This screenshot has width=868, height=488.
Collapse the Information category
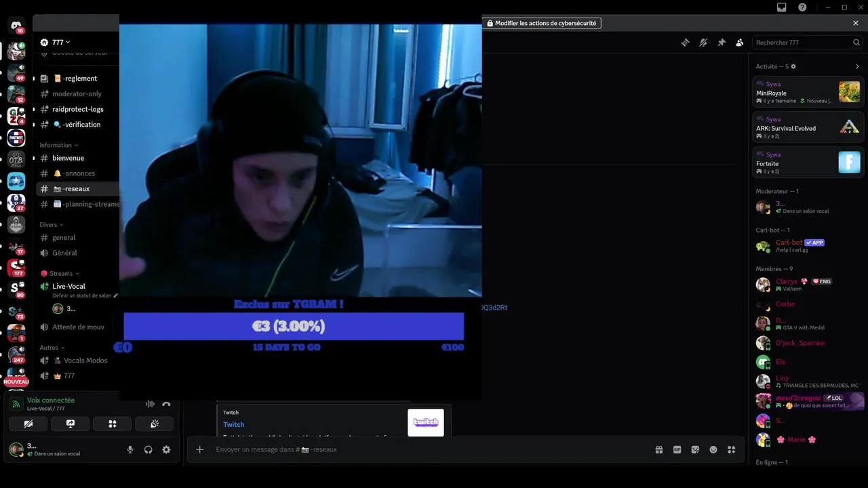(59, 145)
